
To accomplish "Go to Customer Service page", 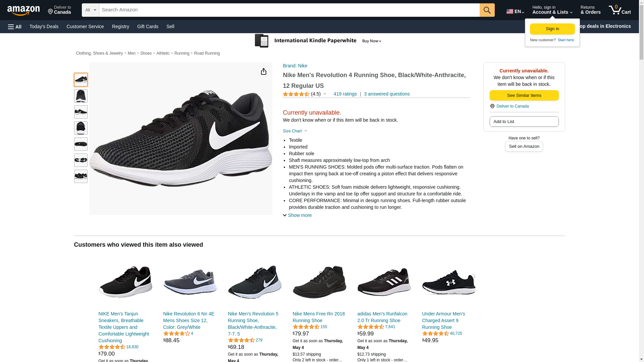I will click(x=85, y=26).
